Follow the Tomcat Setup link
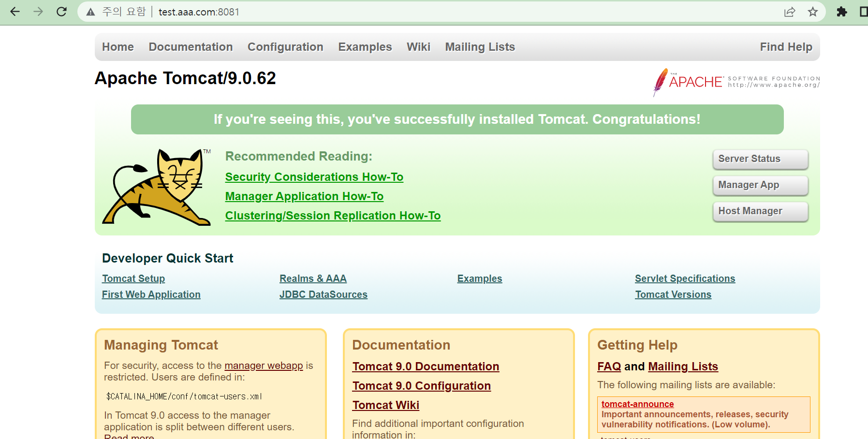This screenshot has width=868, height=439. click(133, 278)
